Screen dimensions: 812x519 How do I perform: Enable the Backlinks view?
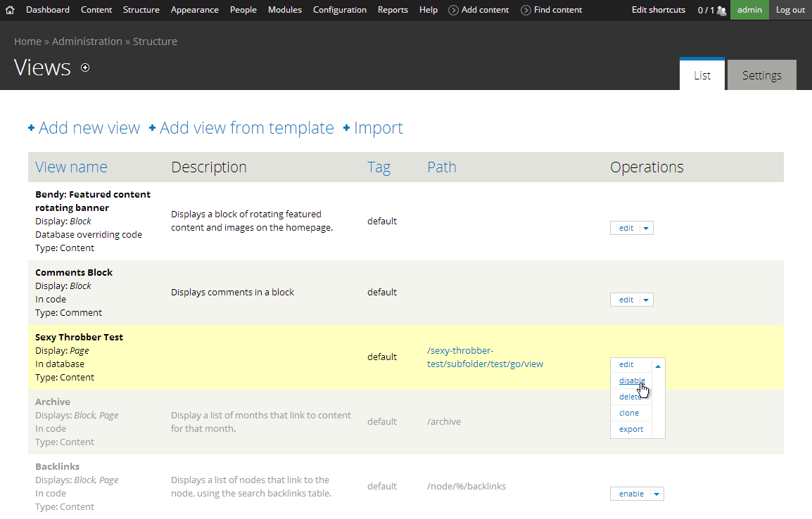coord(631,494)
